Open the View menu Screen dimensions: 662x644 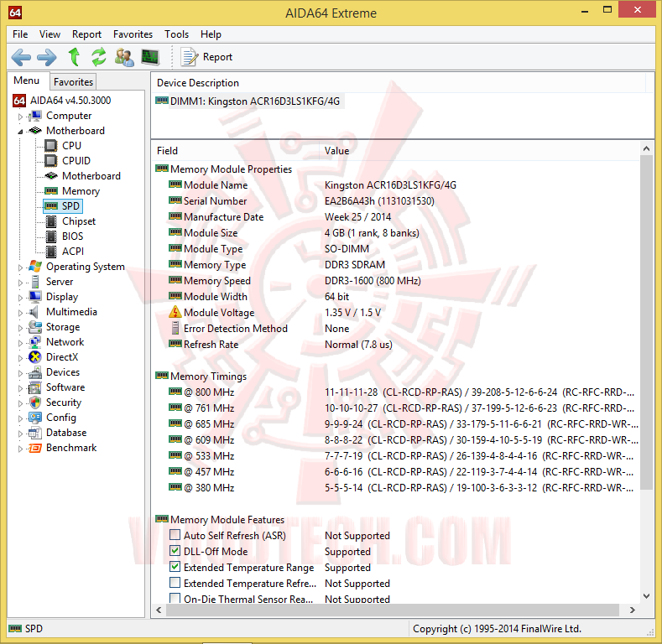(50, 34)
